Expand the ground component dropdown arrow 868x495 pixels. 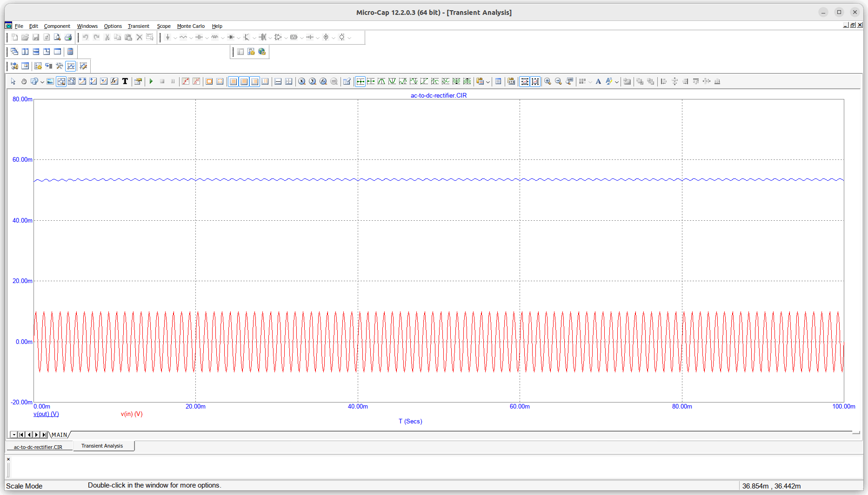[175, 38]
